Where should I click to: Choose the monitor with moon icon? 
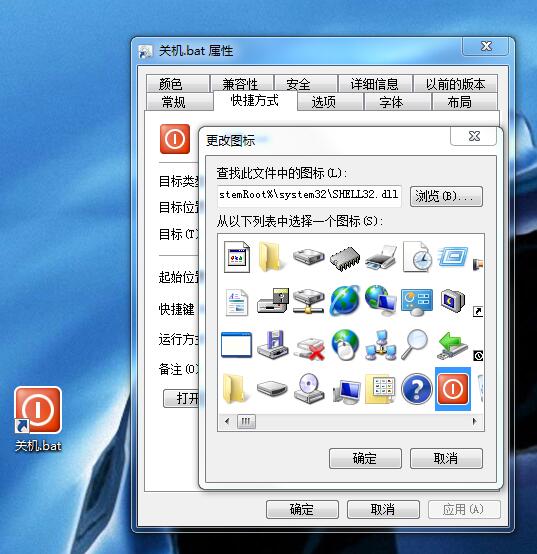[453, 300]
